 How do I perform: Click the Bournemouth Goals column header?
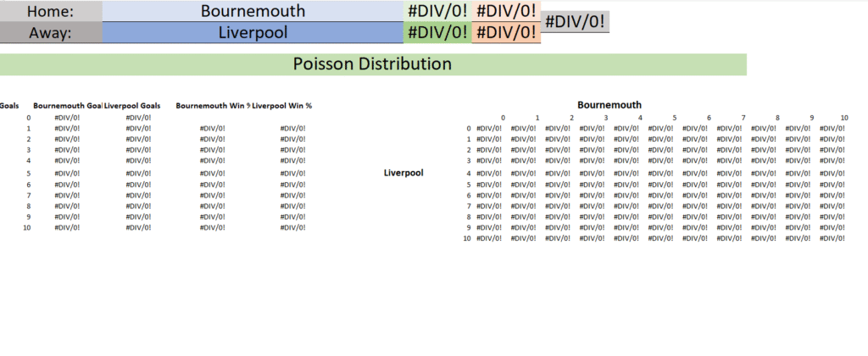pyautogui.click(x=68, y=106)
